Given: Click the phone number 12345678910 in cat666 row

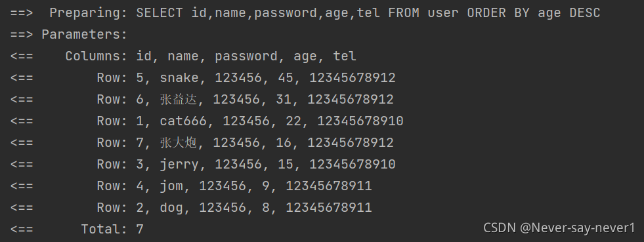Looking at the screenshot, I should [x=360, y=121].
